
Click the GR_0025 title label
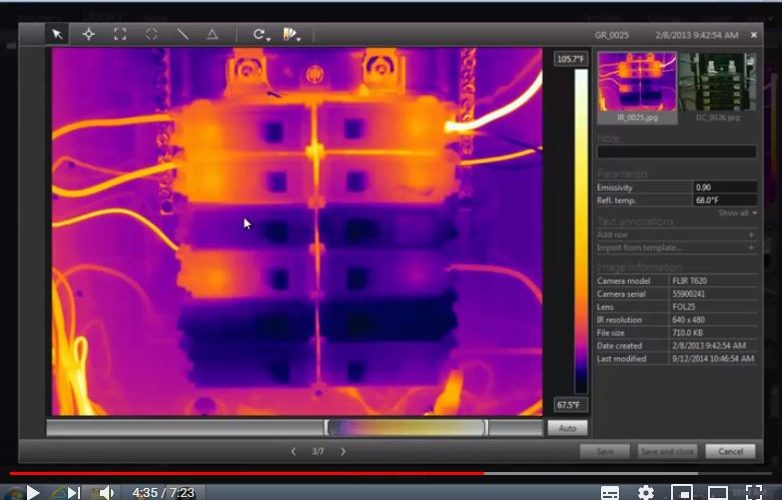click(x=611, y=35)
